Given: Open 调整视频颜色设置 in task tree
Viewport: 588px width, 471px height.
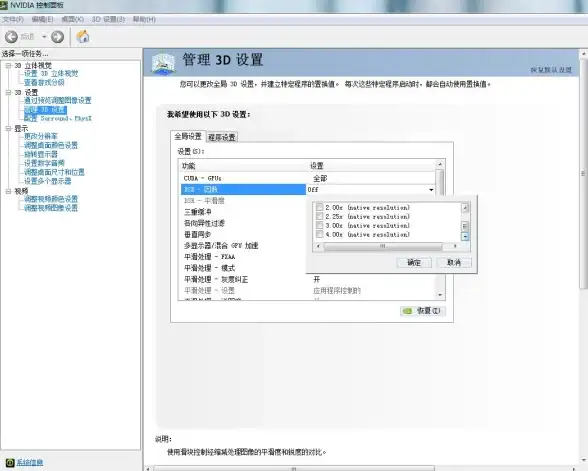Looking at the screenshot, I should coord(51,199).
